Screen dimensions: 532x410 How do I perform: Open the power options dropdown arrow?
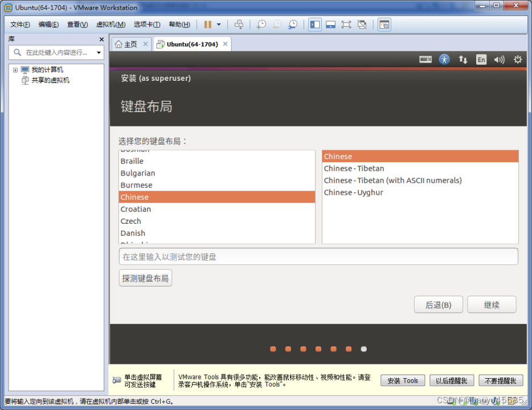219,24
